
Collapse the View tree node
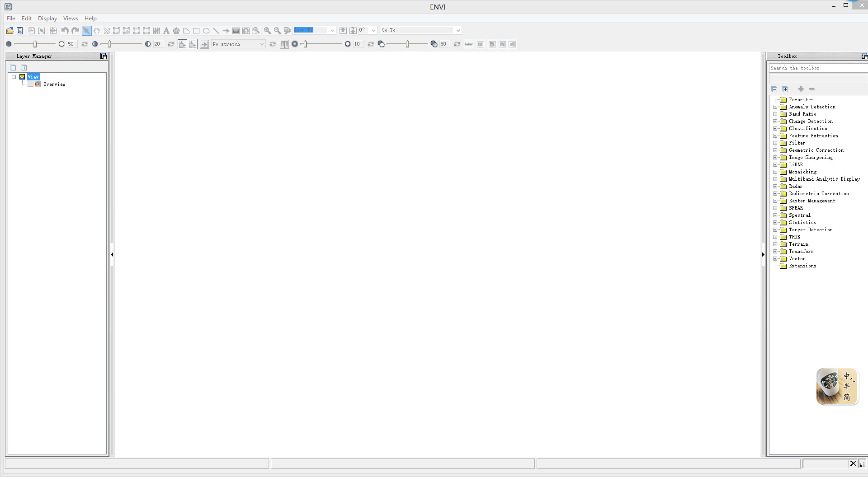coord(14,77)
